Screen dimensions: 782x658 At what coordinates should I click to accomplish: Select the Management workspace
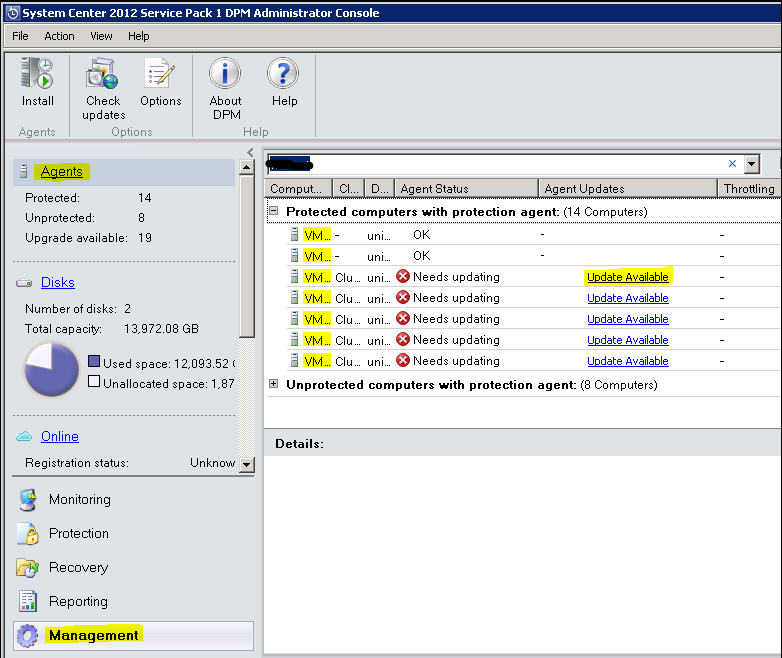click(92, 636)
